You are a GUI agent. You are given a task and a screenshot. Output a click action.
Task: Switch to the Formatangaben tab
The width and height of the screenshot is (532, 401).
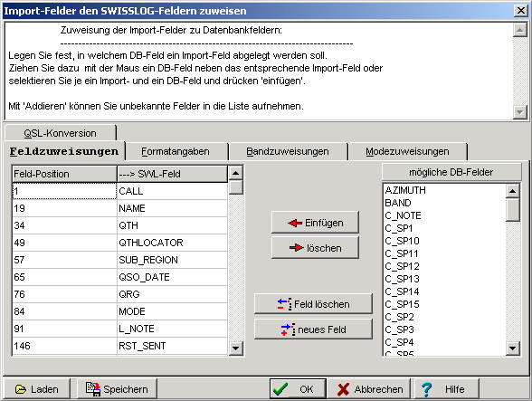pos(176,151)
